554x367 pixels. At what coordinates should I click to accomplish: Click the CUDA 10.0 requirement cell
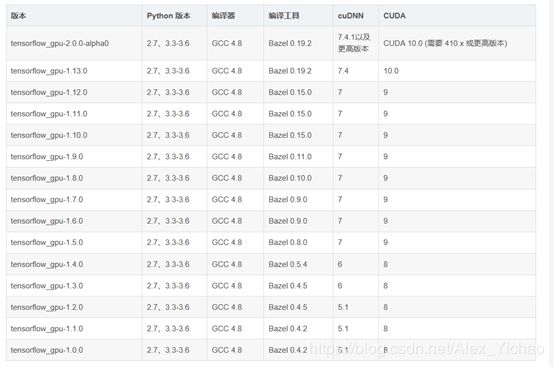pos(445,43)
